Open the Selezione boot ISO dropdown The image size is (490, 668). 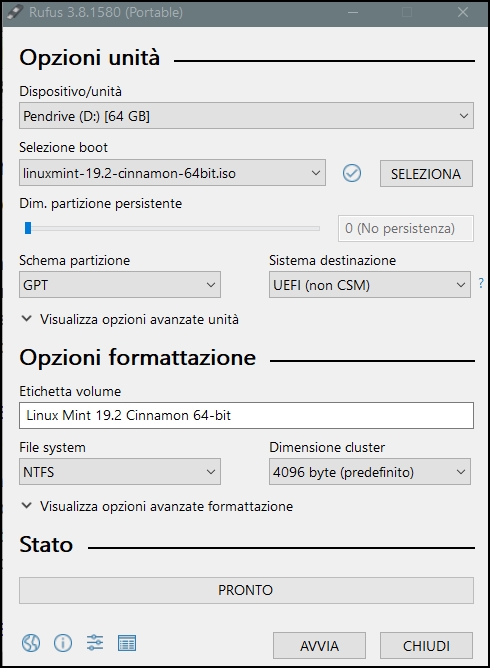click(x=172, y=173)
